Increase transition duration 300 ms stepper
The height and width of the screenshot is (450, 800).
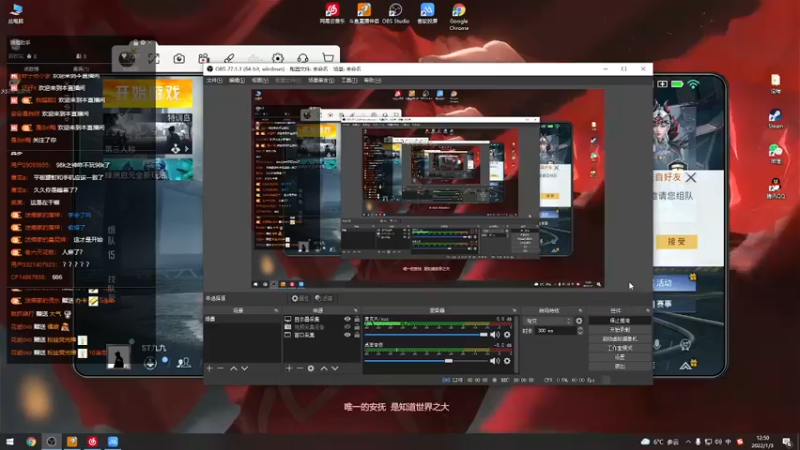tap(580, 329)
